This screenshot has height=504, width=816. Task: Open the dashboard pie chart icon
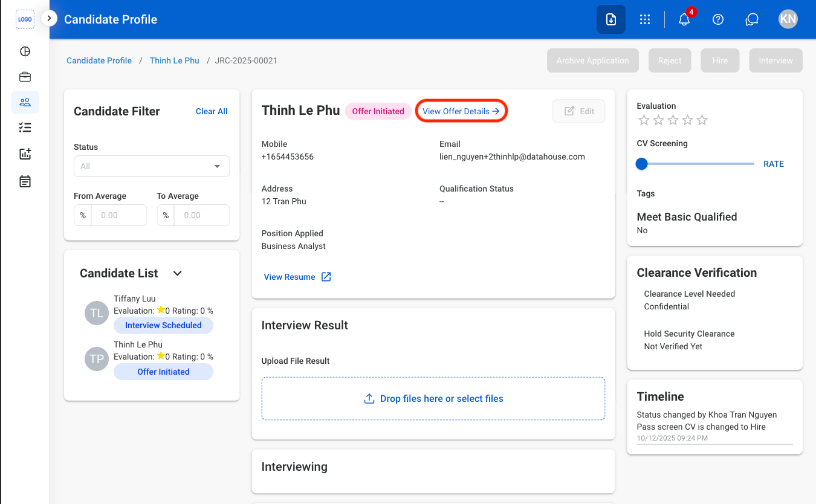coord(25,51)
